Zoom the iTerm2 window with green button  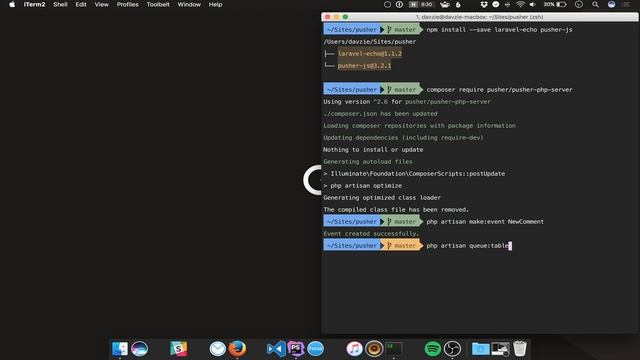pyautogui.click(x=345, y=17)
